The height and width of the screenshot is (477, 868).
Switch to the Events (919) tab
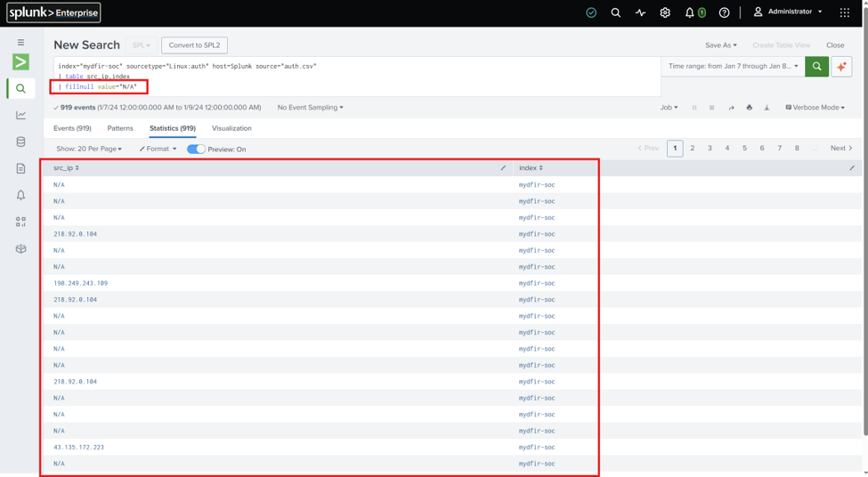pos(72,128)
